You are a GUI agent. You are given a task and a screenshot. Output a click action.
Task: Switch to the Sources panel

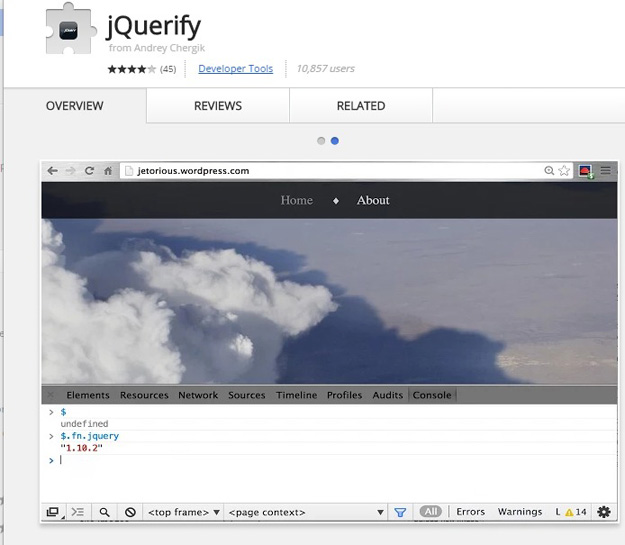coord(247,395)
